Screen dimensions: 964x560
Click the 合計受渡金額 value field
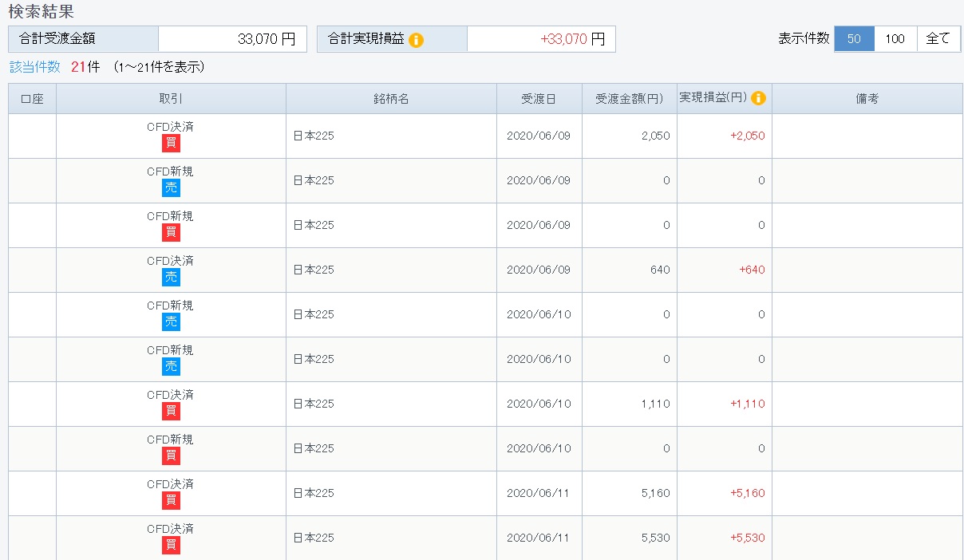click(232, 39)
